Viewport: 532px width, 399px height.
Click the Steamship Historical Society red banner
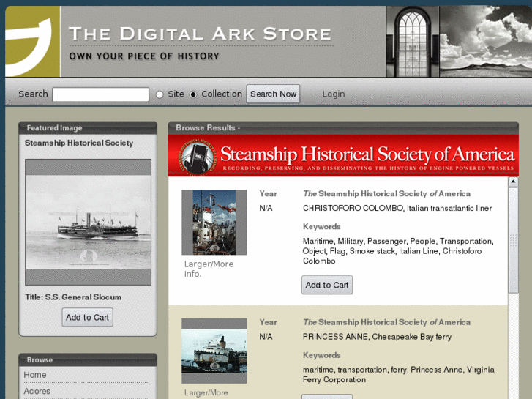(343, 156)
